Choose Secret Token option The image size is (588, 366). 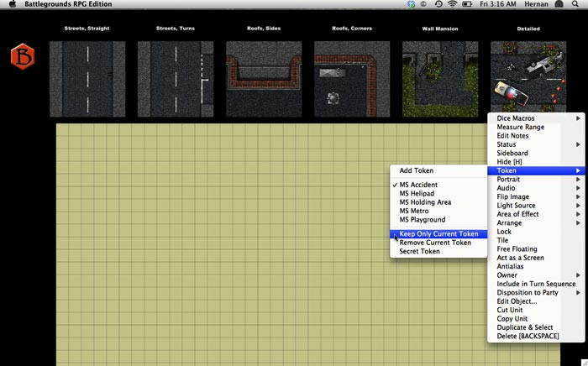tap(438, 251)
